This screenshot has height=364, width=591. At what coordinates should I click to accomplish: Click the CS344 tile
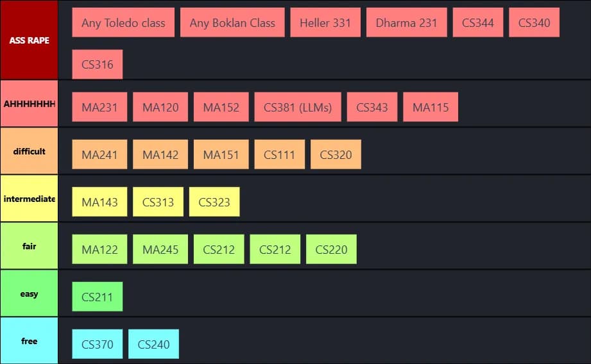tap(477, 22)
